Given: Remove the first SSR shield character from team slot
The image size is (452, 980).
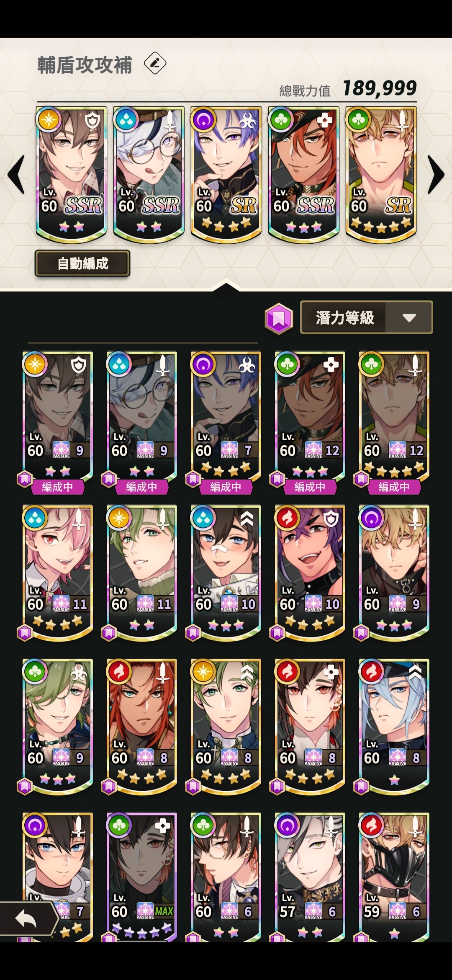Looking at the screenshot, I should (x=71, y=175).
